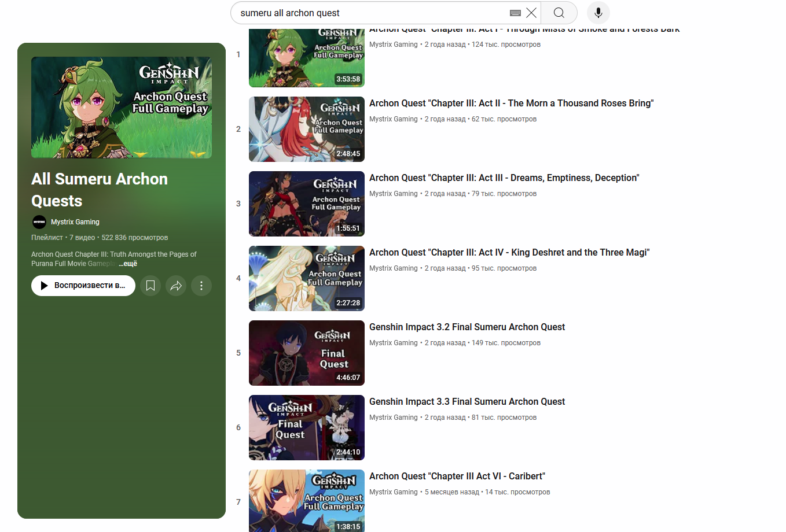Screen dimensions: 786x532
Task: Open "Chapter III Act VI - Caribert" title
Action: coord(457,476)
